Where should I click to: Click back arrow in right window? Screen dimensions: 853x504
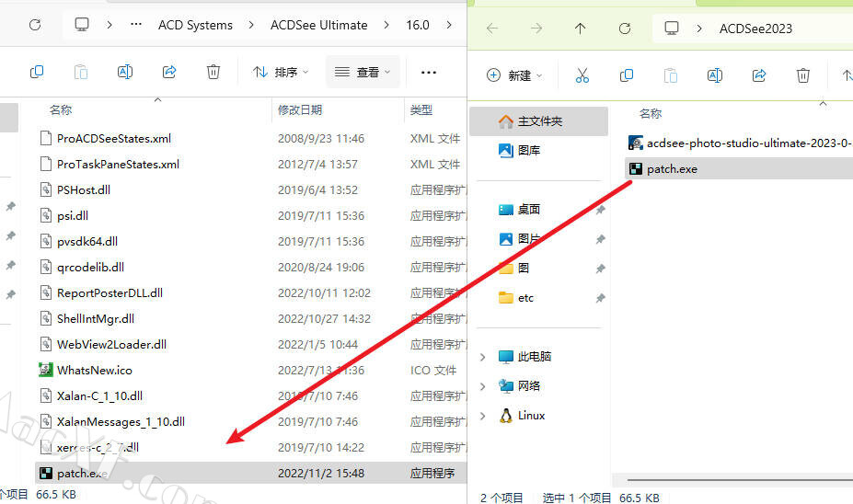492,29
